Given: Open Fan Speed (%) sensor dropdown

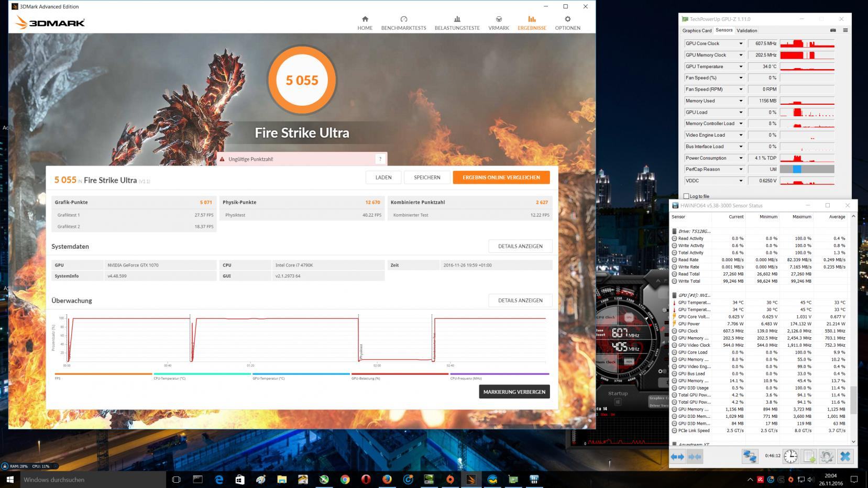Looking at the screenshot, I should pos(741,78).
